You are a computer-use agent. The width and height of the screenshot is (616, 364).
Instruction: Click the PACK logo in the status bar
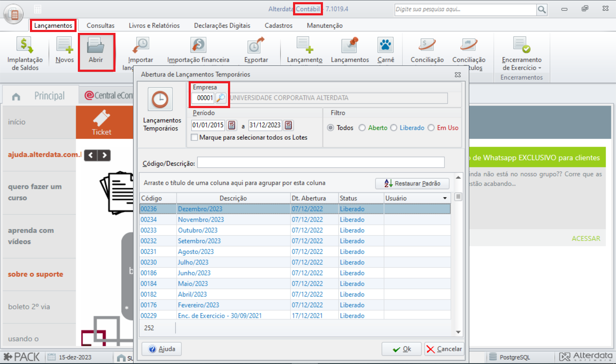[x=22, y=357]
